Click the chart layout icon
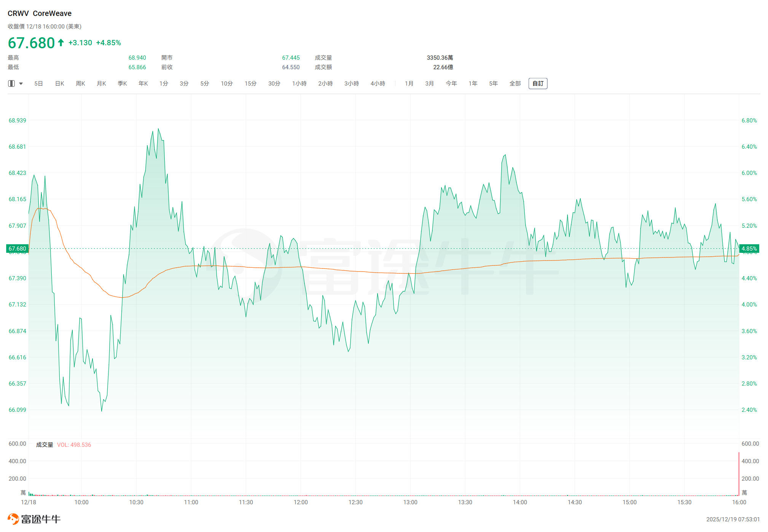This screenshot has height=532, width=768. click(11, 83)
